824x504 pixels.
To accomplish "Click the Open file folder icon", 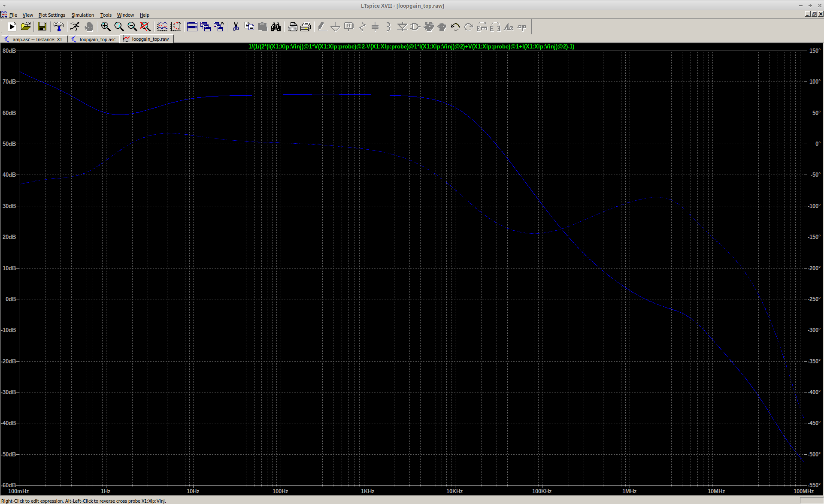I will point(26,27).
